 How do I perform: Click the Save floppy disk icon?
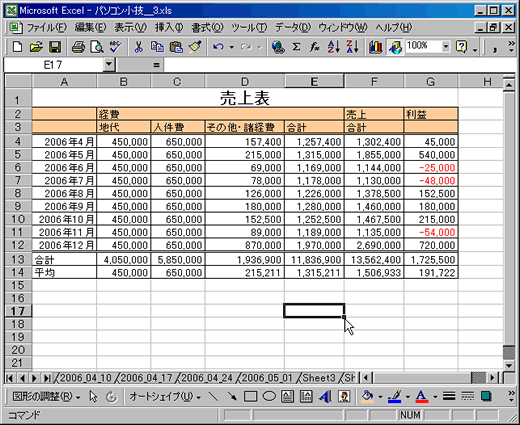[55, 47]
